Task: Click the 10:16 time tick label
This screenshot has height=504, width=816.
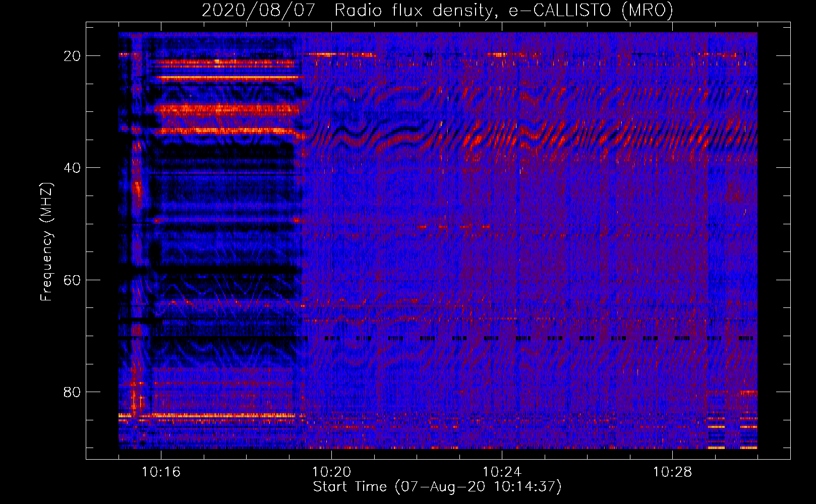Action: [161, 472]
